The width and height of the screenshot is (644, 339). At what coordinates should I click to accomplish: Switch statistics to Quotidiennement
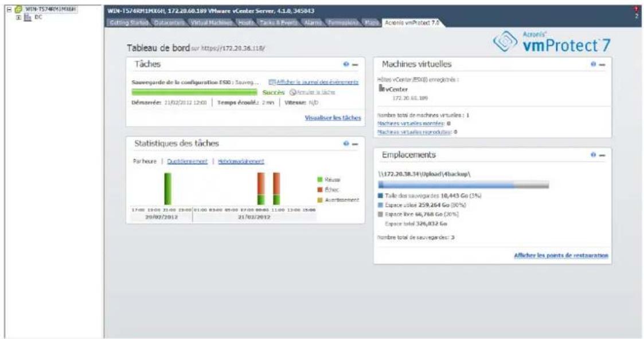pos(188,161)
